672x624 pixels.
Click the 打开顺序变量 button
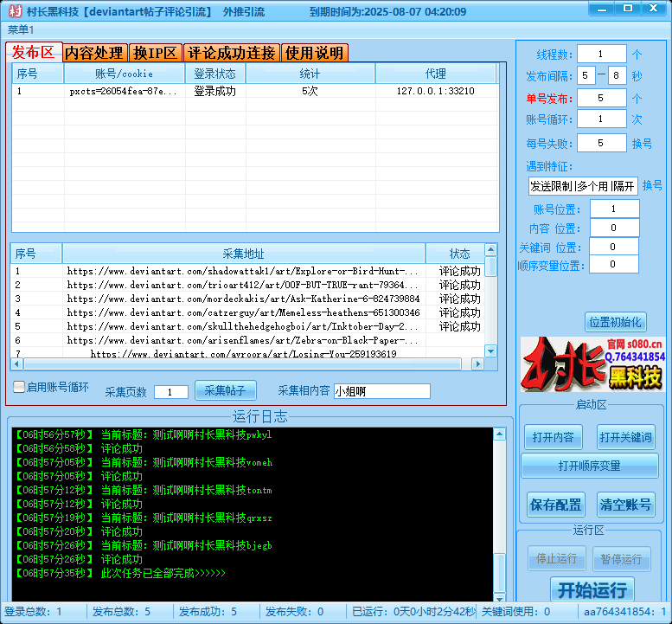point(589,466)
